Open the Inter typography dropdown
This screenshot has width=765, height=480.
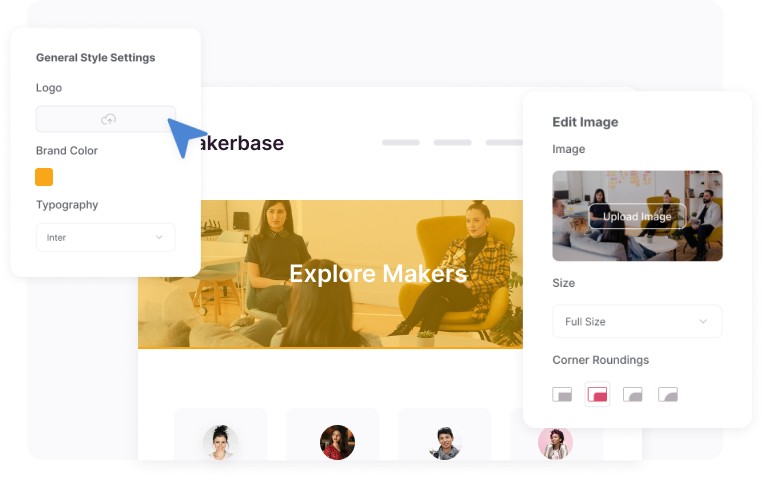(x=105, y=238)
